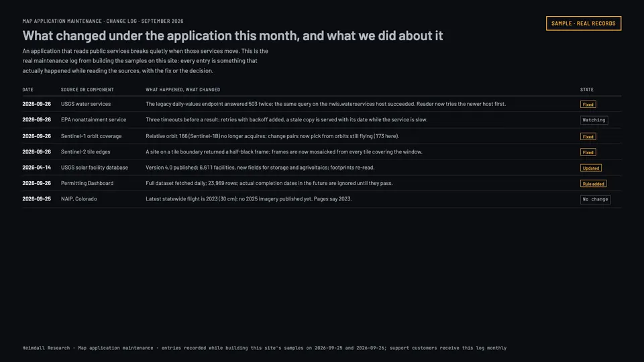
Task: Click the 2026-09-25 date in the NAIP, Colorado row
Action: pyautogui.click(x=36, y=198)
